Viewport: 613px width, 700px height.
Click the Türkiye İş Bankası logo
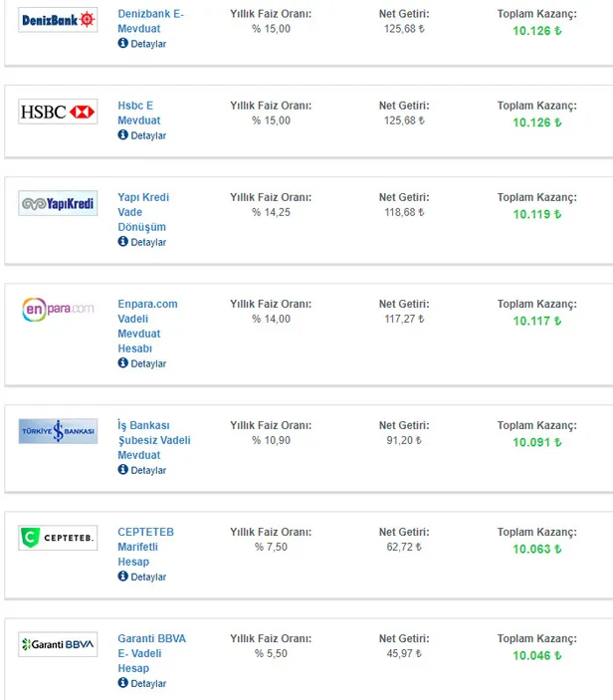(x=59, y=431)
